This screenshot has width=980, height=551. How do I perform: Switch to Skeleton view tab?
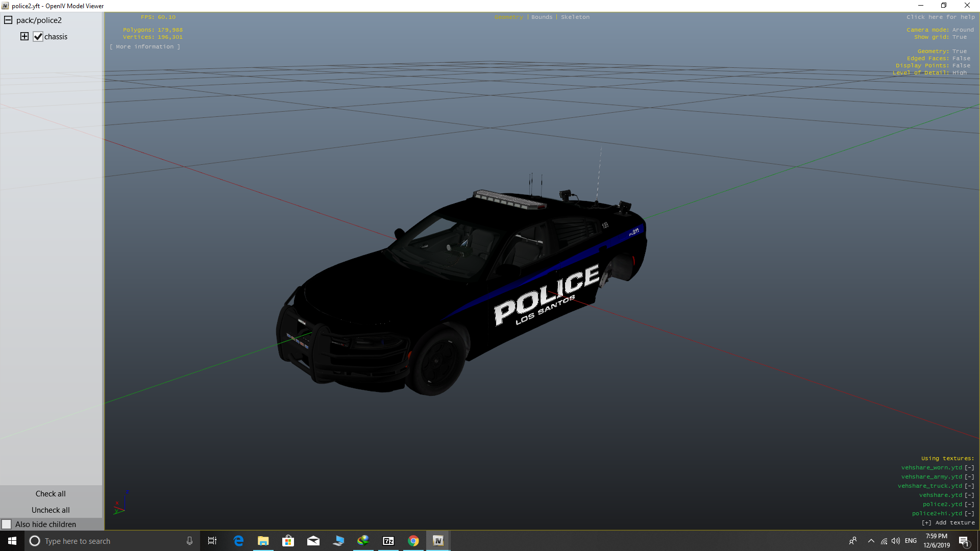(x=575, y=17)
